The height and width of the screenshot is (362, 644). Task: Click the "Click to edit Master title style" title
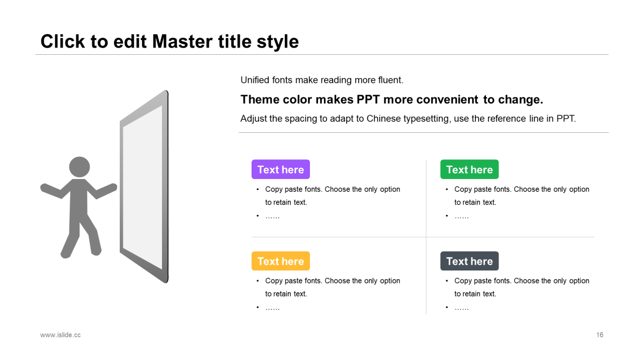click(x=170, y=41)
